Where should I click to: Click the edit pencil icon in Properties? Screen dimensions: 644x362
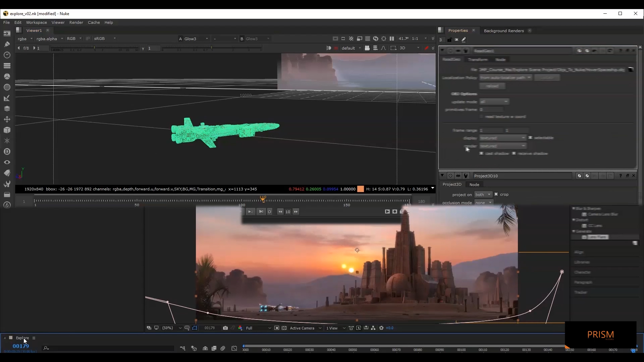(x=464, y=40)
